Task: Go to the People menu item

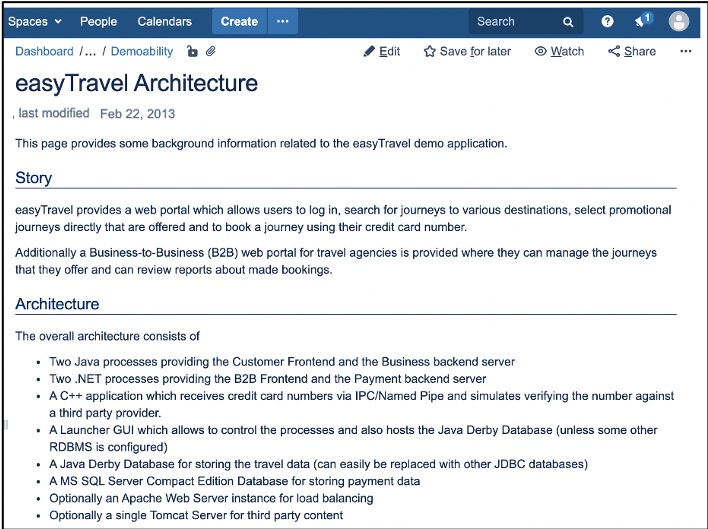Action: click(x=98, y=21)
